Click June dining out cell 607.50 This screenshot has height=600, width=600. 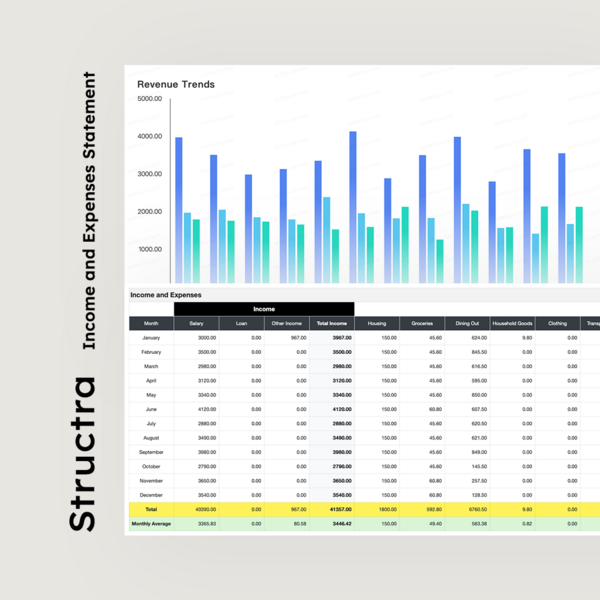(x=467, y=409)
